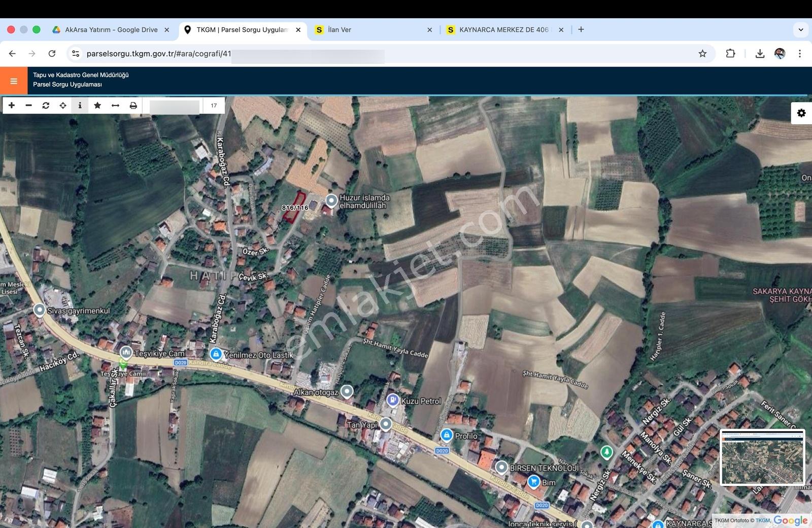This screenshot has width=812, height=528.
Task: Click the Hacıköy Cd. road label
Action: click(59, 362)
